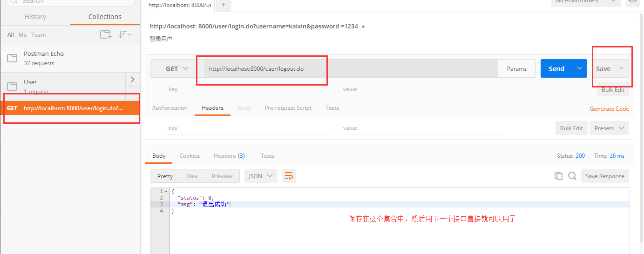The height and width of the screenshot is (254, 644).
Task: Collapse request description triangle next to title
Action: click(x=363, y=27)
